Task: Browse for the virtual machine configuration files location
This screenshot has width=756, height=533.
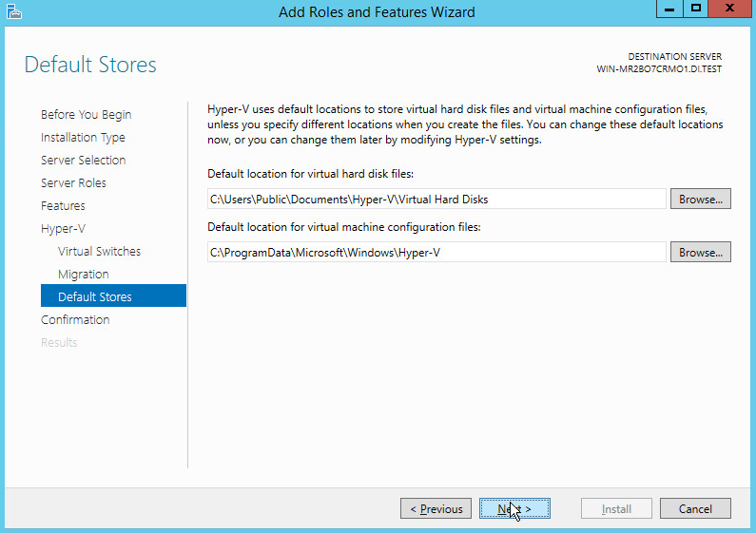Action: [x=700, y=253]
